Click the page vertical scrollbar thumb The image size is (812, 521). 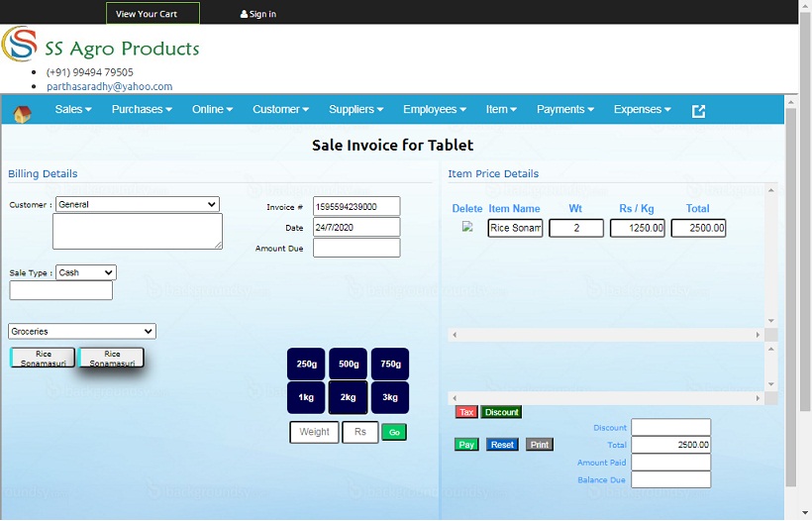[805, 212]
